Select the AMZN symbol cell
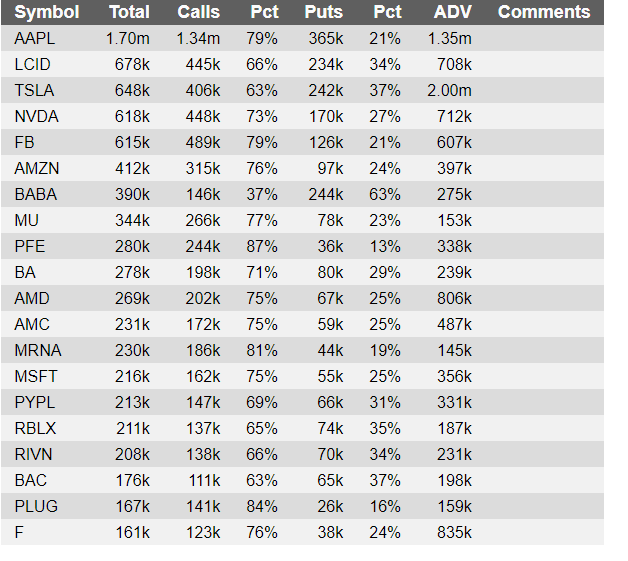The width and height of the screenshot is (628, 561). coord(37,168)
